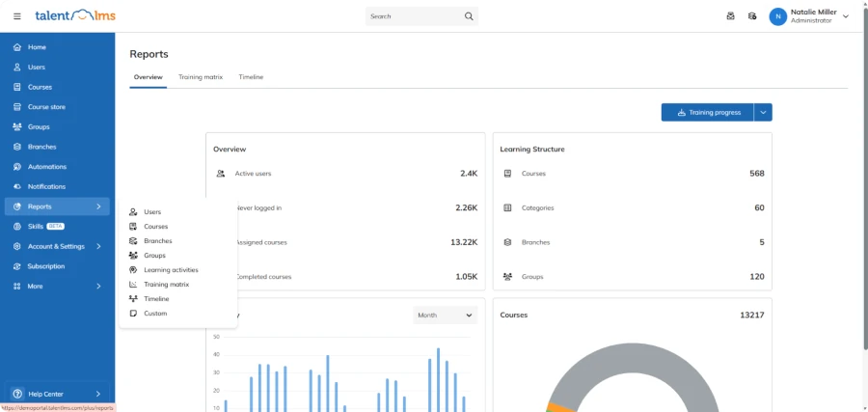Expand the Help Center chevron
Viewport: 868px width, 412px height.
(x=98, y=395)
